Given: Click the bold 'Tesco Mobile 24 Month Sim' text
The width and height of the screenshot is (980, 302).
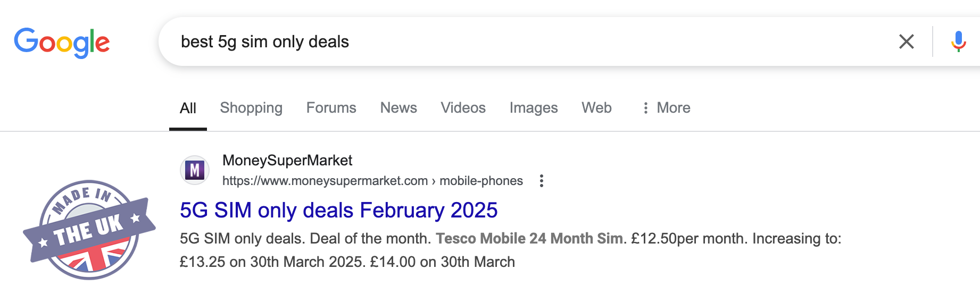Looking at the screenshot, I should tap(530, 238).
